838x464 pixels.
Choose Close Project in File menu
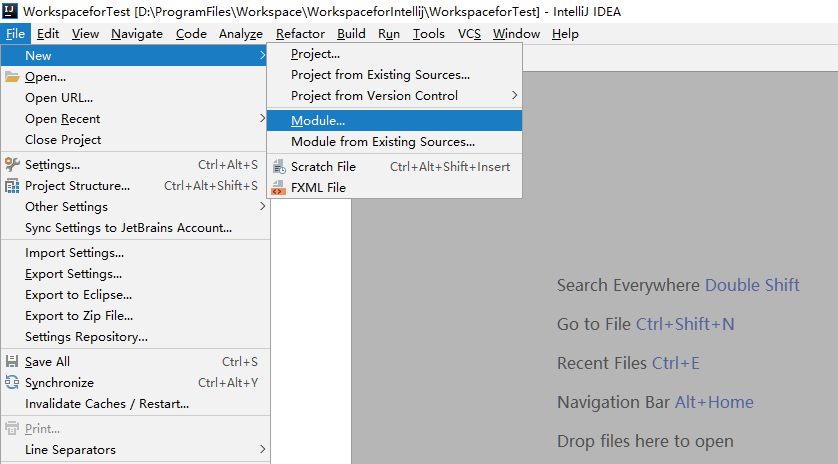tap(63, 140)
